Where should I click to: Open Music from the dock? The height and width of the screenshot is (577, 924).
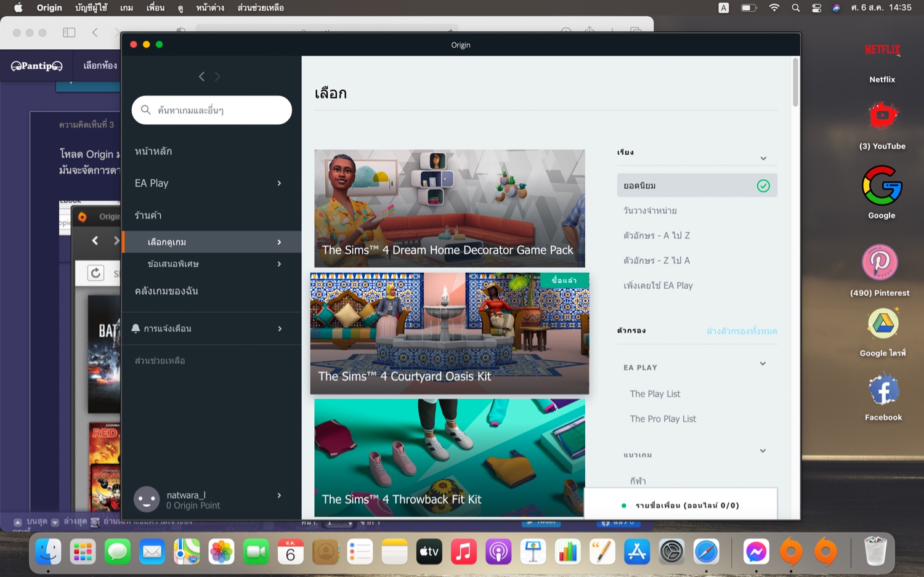pyautogui.click(x=464, y=552)
